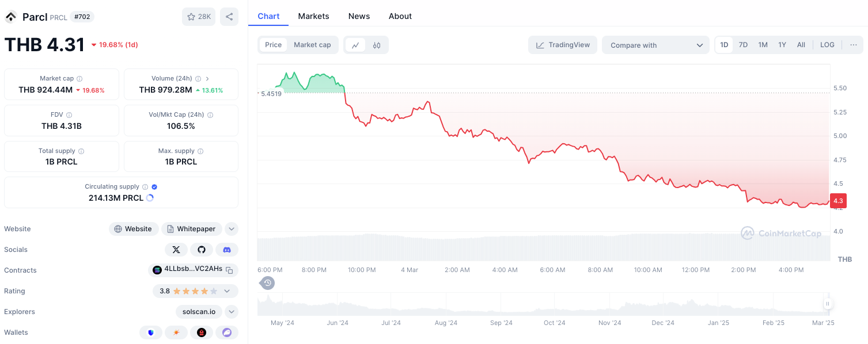Click the blue shield wallet icon

pyautogui.click(x=151, y=332)
